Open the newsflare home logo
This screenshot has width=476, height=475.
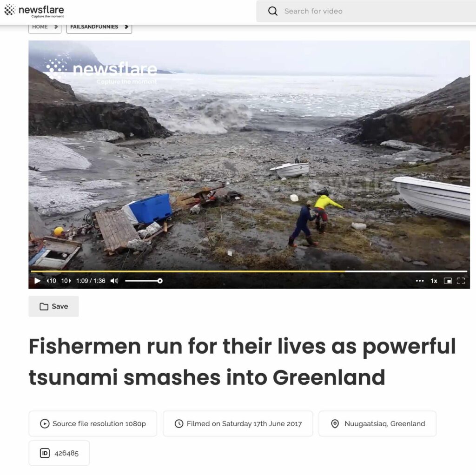[x=34, y=11]
